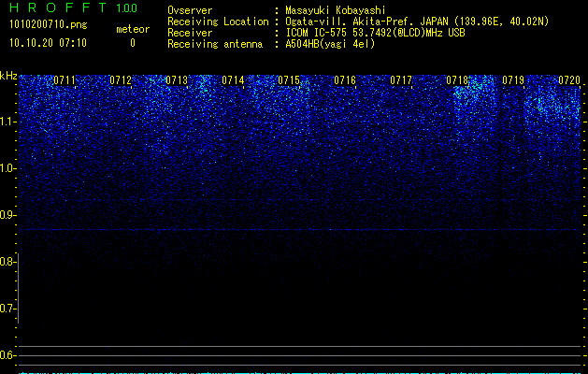This screenshot has width=588, height=374.
Task: Click the 0718 time marker
Action: click(457, 80)
